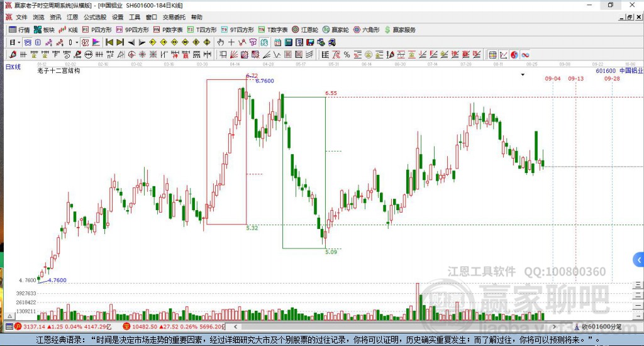Click the save floppy disk icon
The width and height of the screenshot is (644, 346).
(x=310, y=42)
